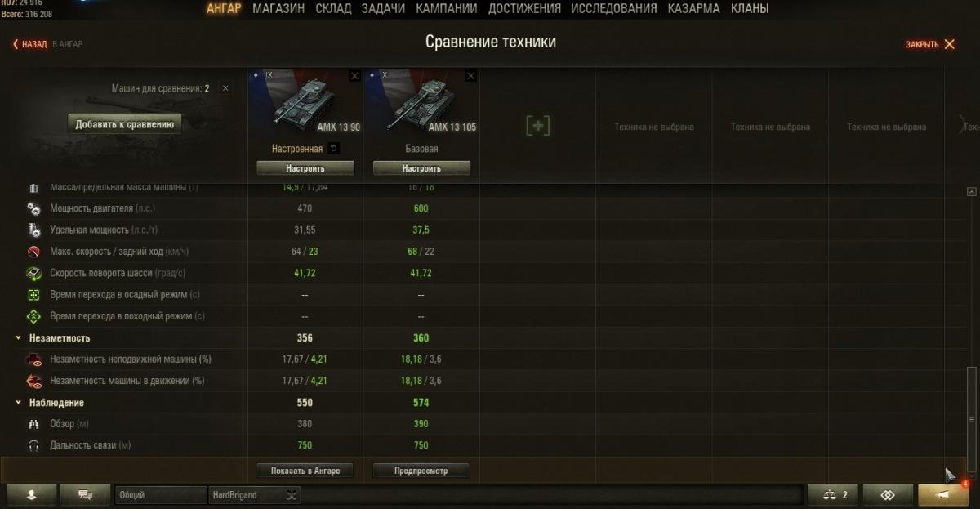The image size is (980, 509).
Task: Reset the AMX 13 90 configuration with the revert icon
Action: tap(333, 149)
